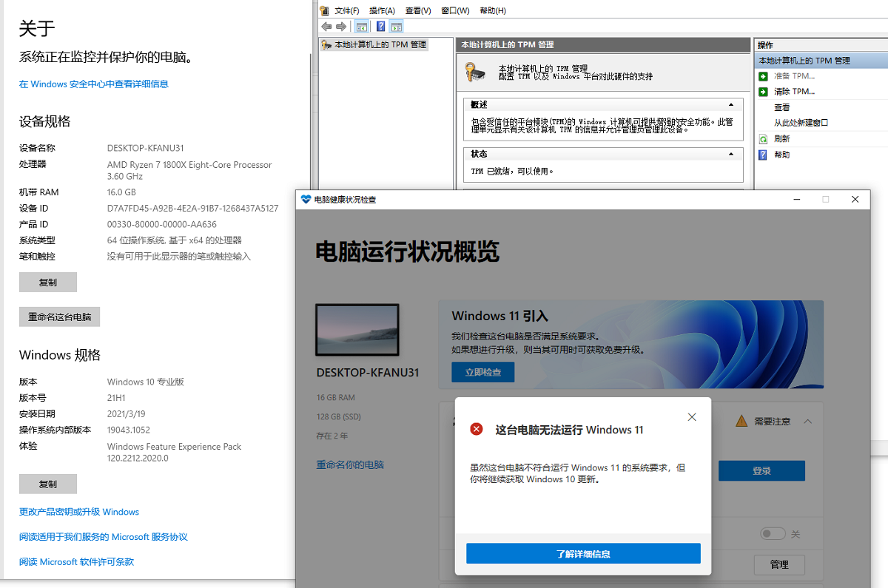Toggle the show/hide action pane icon
This screenshot has height=588, width=888.
point(397,27)
